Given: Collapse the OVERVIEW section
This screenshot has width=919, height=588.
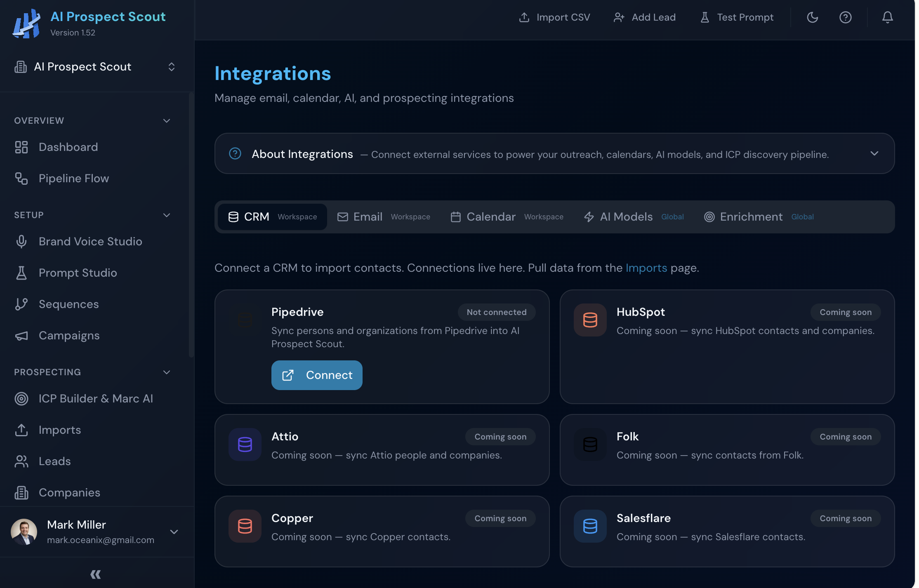Looking at the screenshot, I should 167,120.
